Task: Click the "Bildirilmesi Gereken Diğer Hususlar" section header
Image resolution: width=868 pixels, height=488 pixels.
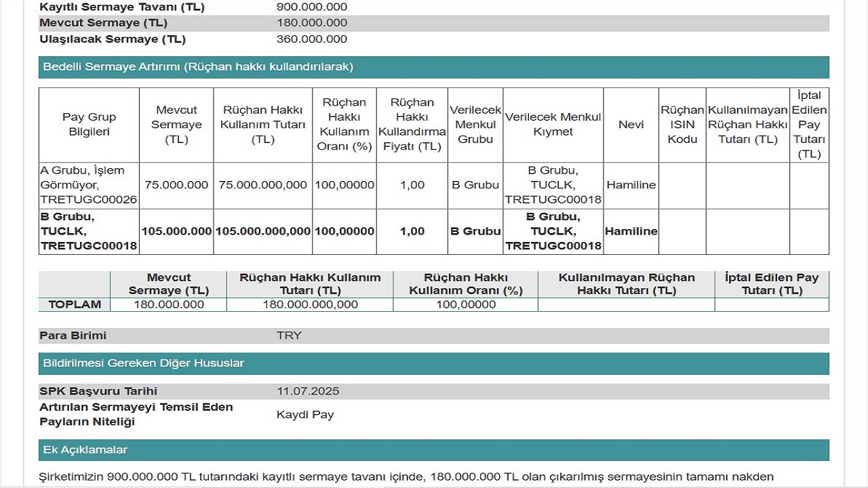Action: coord(143,363)
